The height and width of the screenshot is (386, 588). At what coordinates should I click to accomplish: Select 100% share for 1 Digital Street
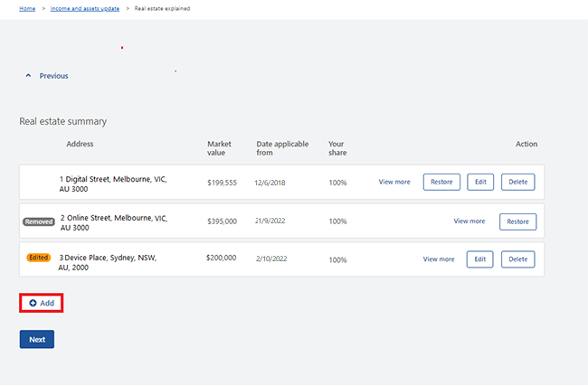[x=338, y=183]
